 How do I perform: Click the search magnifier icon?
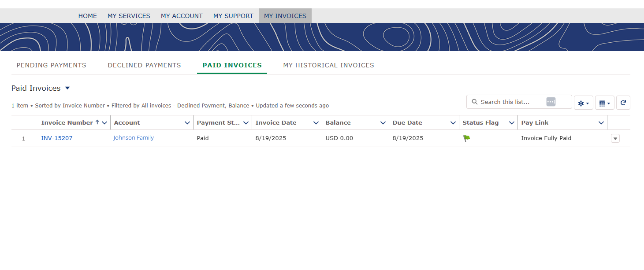(x=474, y=102)
